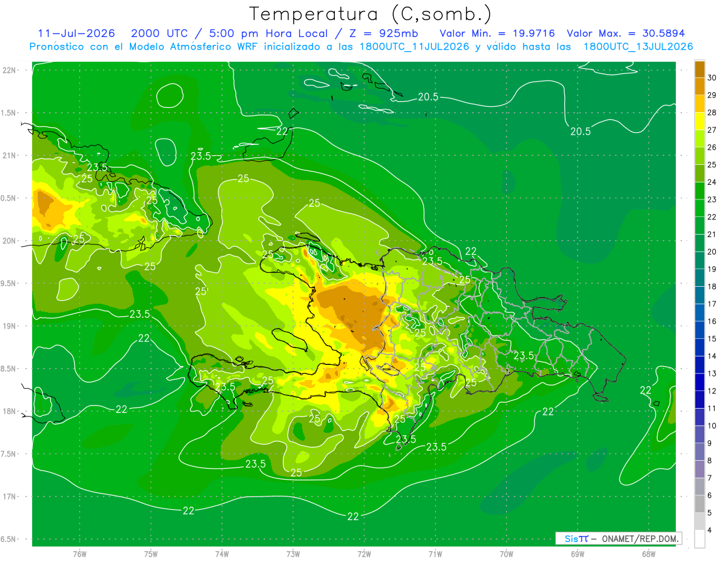Select the "69W" longitude label
The height and width of the screenshot is (562, 728).
[578, 554]
